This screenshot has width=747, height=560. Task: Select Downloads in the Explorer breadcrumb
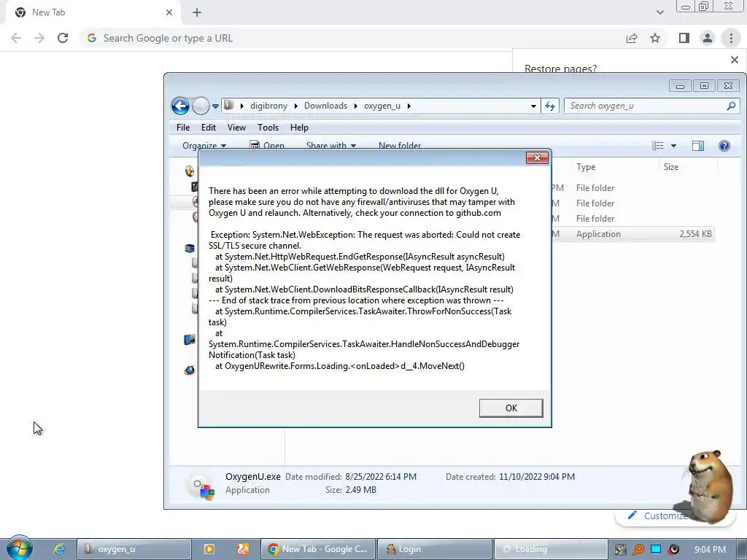coord(325,106)
